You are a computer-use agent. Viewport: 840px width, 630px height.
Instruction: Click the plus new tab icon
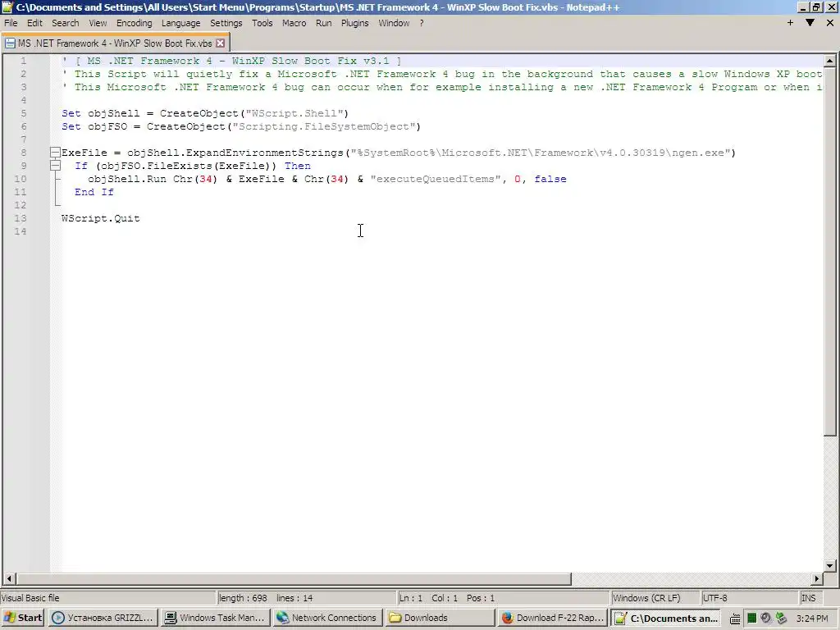790,22
